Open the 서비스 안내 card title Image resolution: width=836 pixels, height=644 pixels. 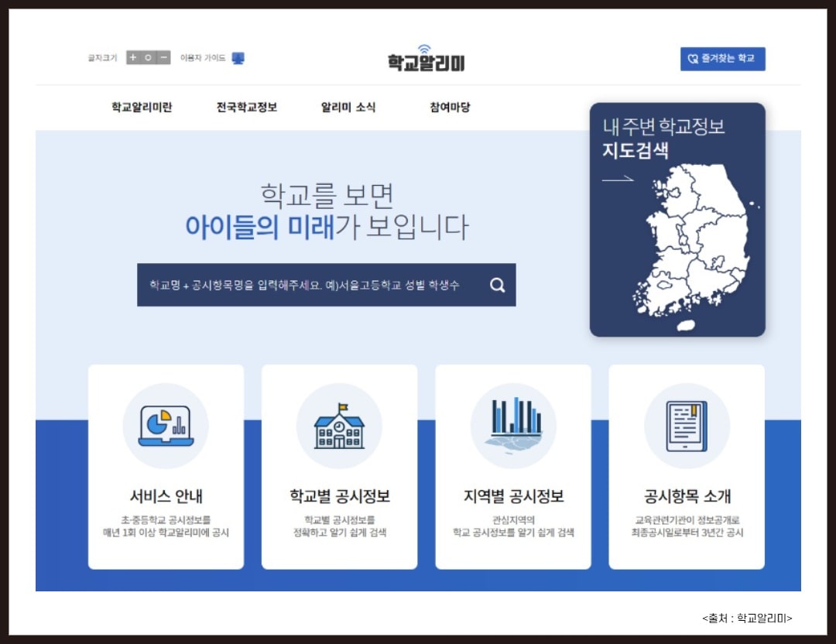166,496
